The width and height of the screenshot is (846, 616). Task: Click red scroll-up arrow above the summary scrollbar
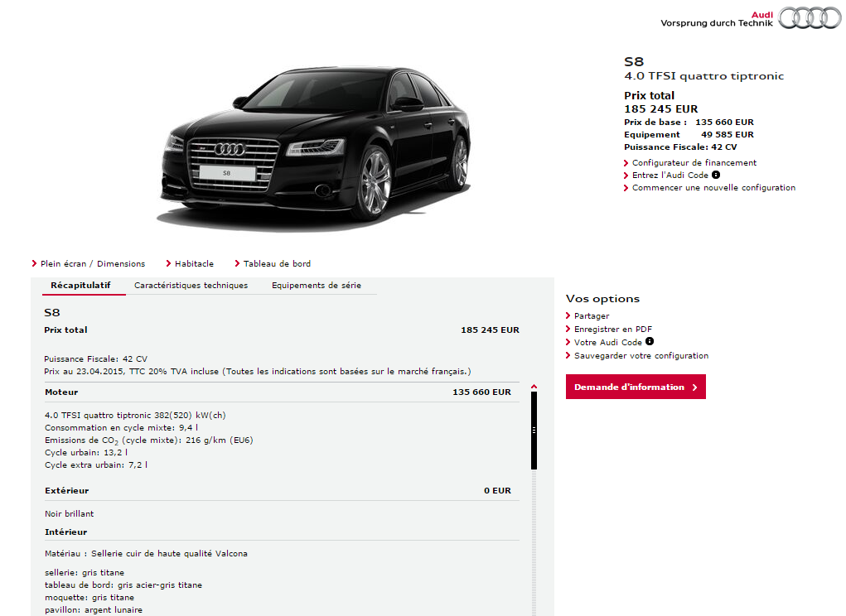tap(534, 386)
